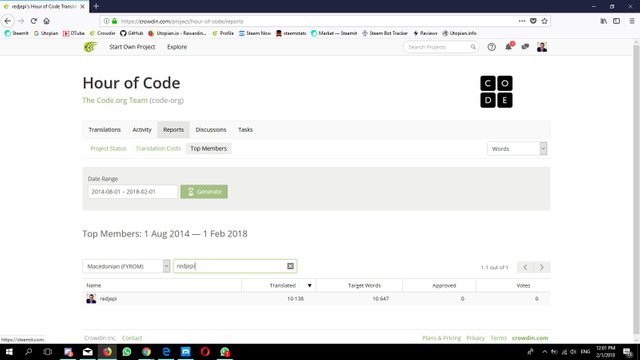Open the Translation Costs report link
This screenshot has height=360, width=640.
click(x=158, y=149)
